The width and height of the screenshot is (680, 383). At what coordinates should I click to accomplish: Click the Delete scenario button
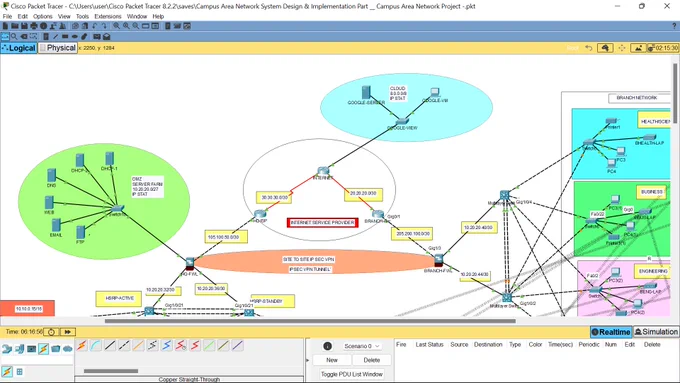coord(371,360)
